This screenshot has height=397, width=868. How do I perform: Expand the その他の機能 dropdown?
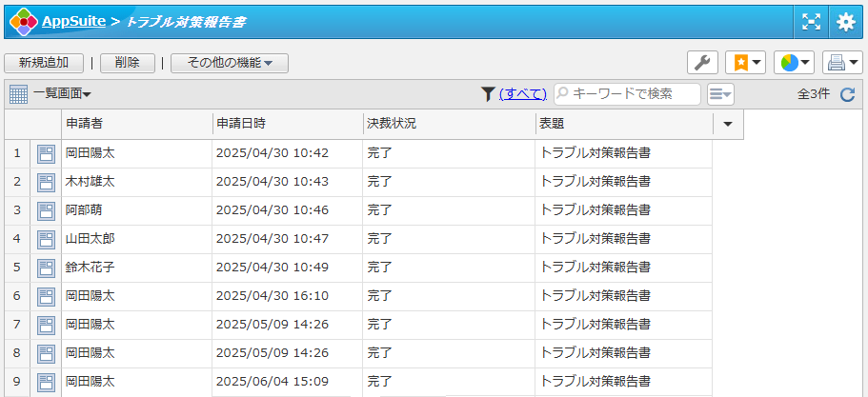click(230, 63)
